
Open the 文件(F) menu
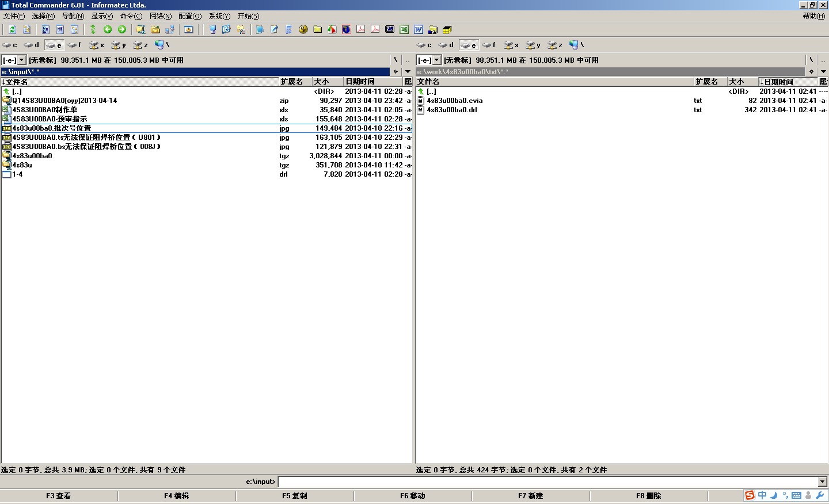pyautogui.click(x=14, y=16)
